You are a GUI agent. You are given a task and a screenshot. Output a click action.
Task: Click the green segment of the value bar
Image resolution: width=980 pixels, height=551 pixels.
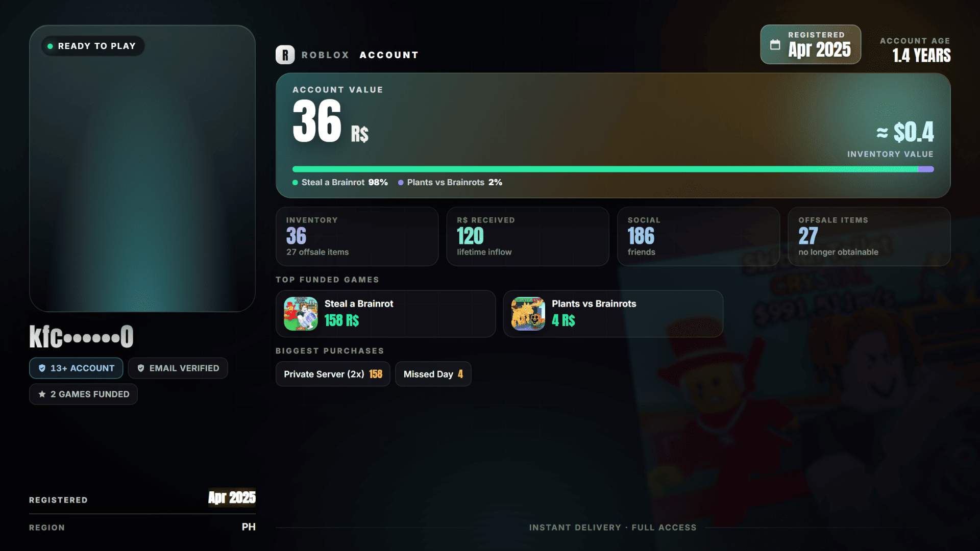(x=605, y=169)
